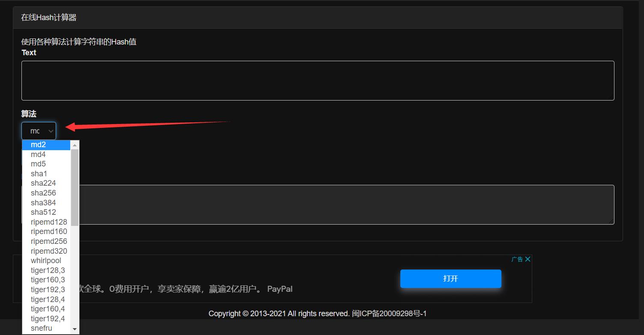Select sha512 algorithm option

[46, 212]
